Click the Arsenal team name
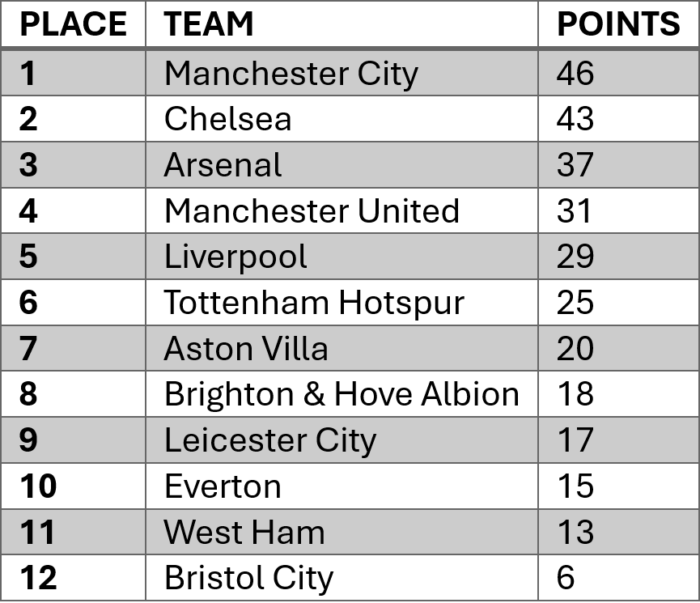 [223, 165]
